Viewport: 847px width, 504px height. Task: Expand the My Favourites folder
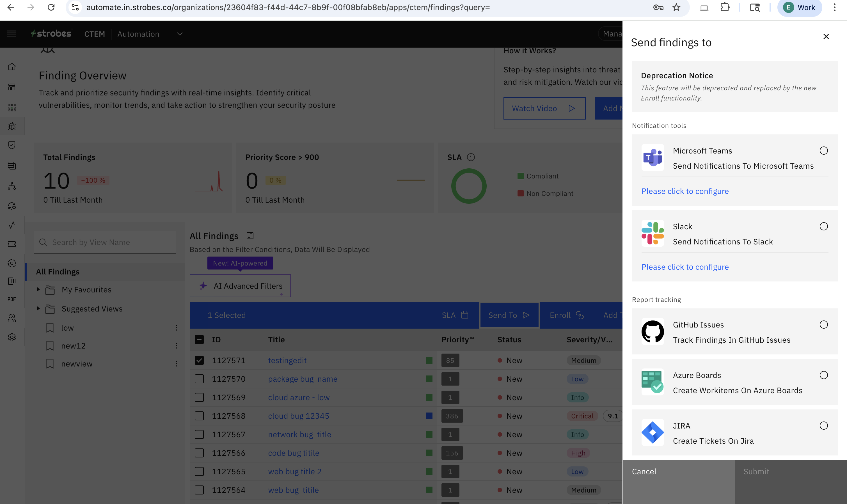tap(38, 289)
